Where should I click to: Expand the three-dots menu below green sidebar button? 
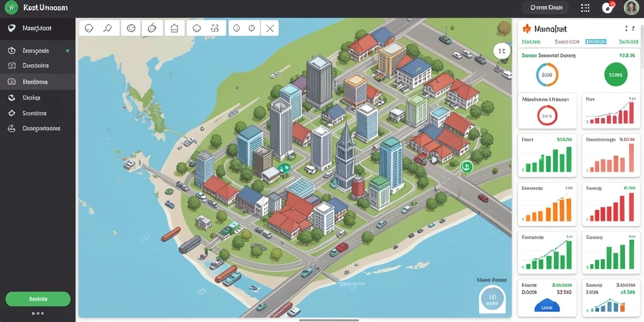tap(38, 313)
